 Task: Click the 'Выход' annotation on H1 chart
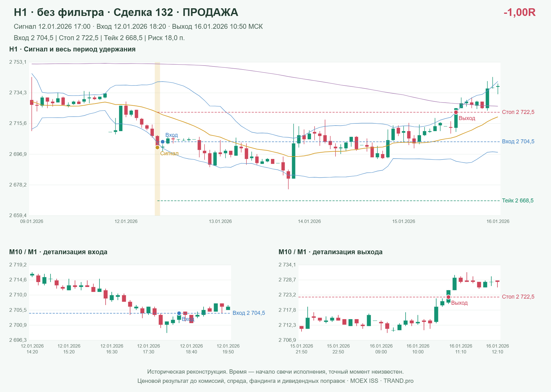tap(467, 118)
